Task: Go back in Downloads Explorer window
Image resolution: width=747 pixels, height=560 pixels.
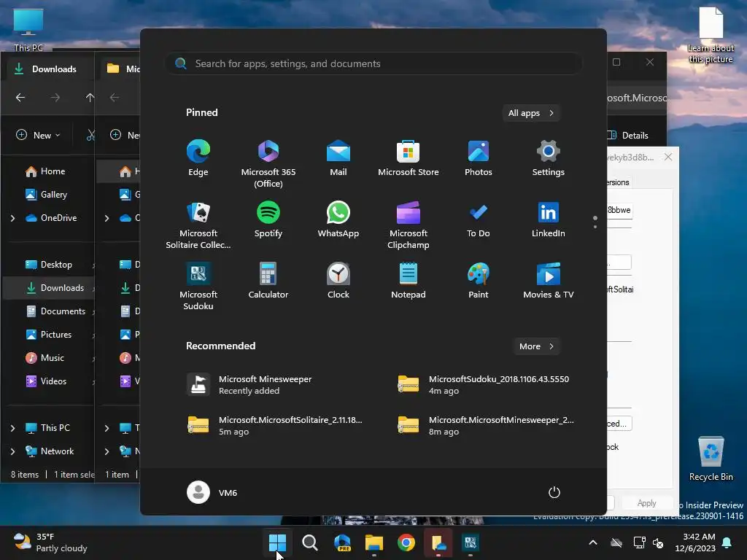Action: point(20,98)
